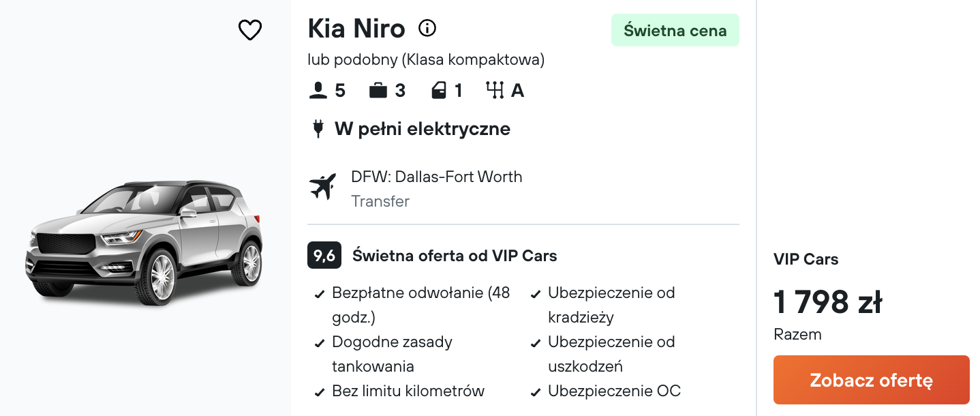This screenshot has width=980, height=416.
Task: Click the Ubezpieczenie od kradzieży item
Action: [604, 305]
